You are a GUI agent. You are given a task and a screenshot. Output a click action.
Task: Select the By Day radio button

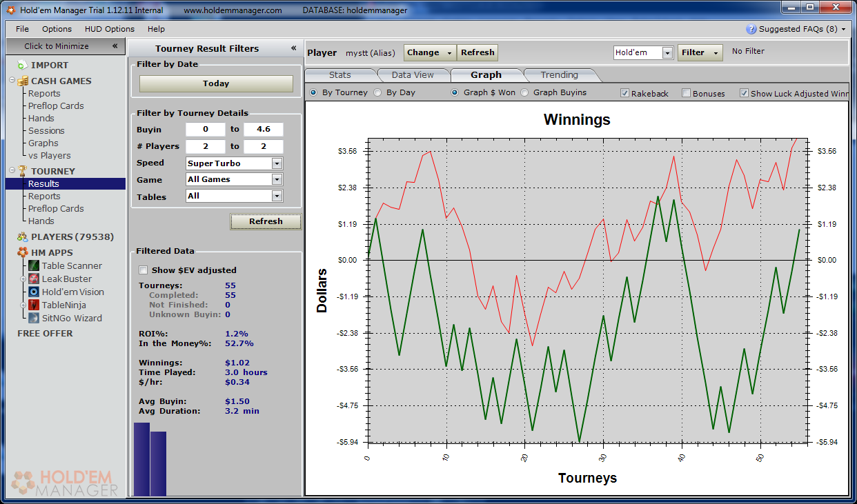[x=377, y=92]
